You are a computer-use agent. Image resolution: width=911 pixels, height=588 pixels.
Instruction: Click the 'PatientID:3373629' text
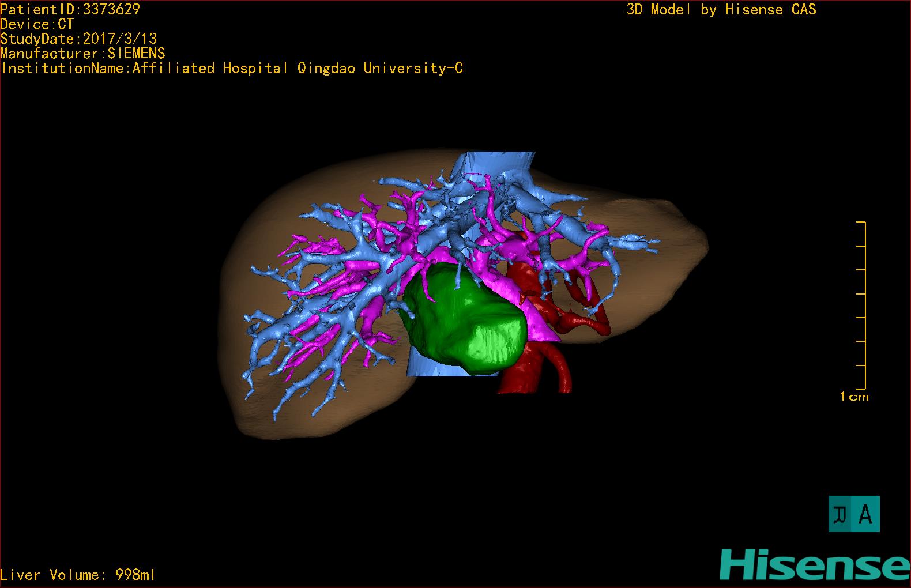pyautogui.click(x=70, y=9)
